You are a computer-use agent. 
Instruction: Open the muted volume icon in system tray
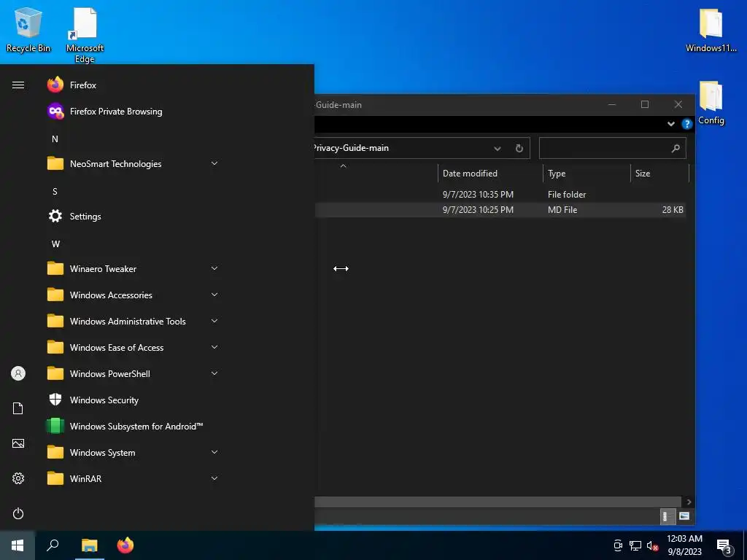coord(652,545)
